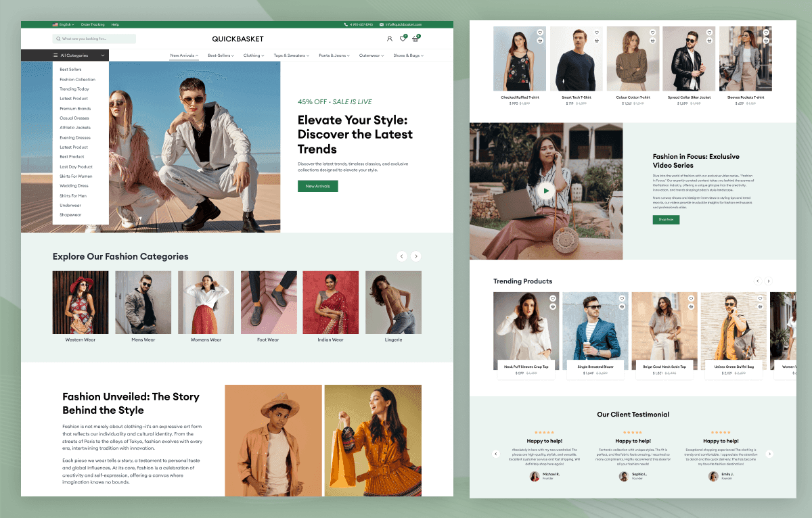Click the search magnifier icon
812x518 pixels.
pyautogui.click(x=58, y=39)
